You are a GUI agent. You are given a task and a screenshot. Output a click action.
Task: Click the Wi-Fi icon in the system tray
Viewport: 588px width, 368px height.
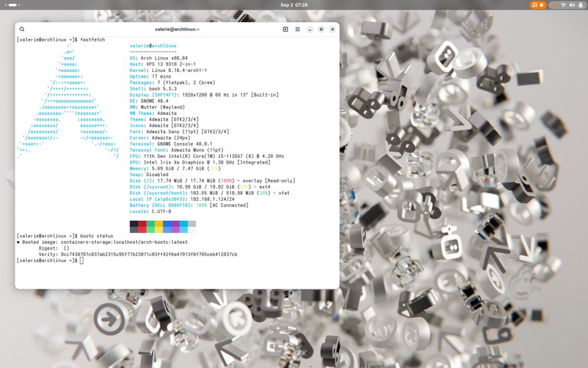point(563,5)
